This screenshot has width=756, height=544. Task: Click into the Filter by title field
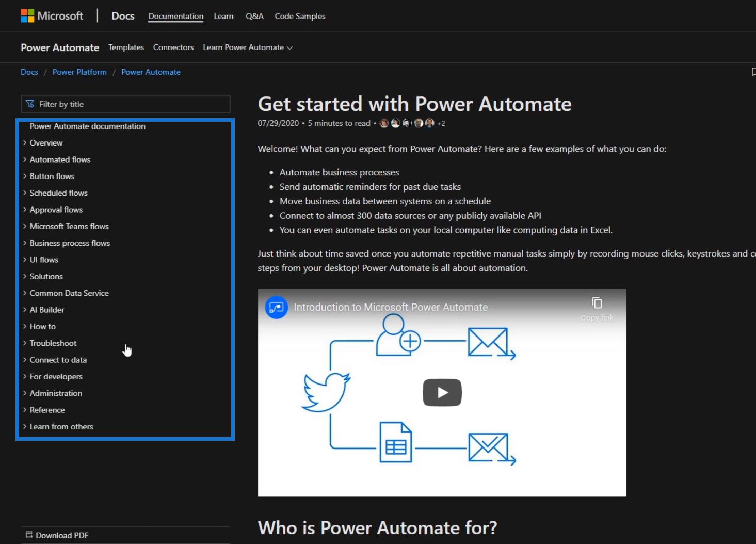coord(125,104)
